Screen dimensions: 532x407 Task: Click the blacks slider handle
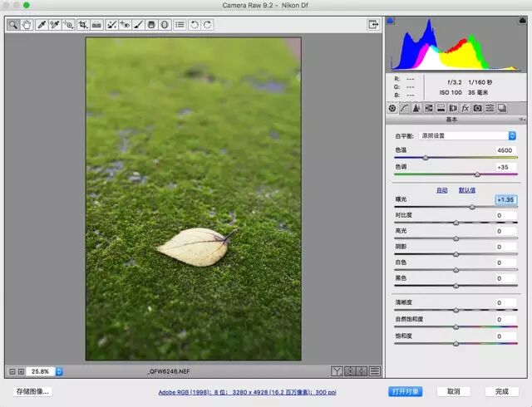tap(456, 286)
